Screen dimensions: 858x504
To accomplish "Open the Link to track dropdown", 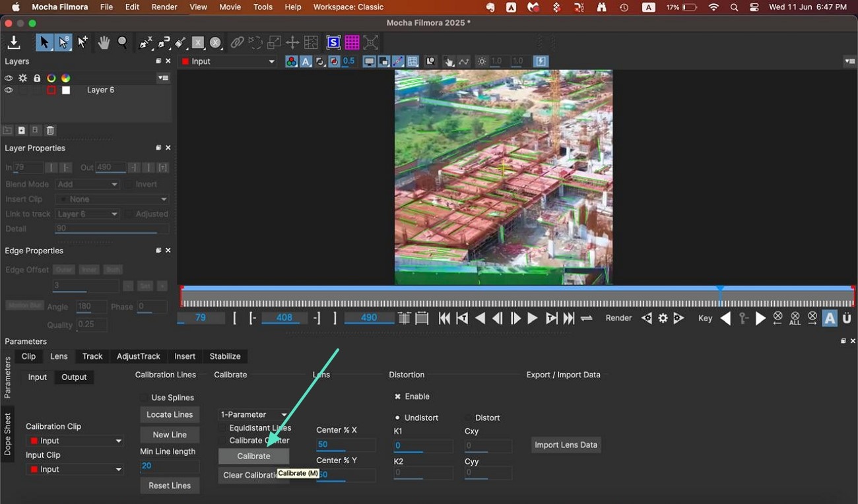I will (x=87, y=214).
